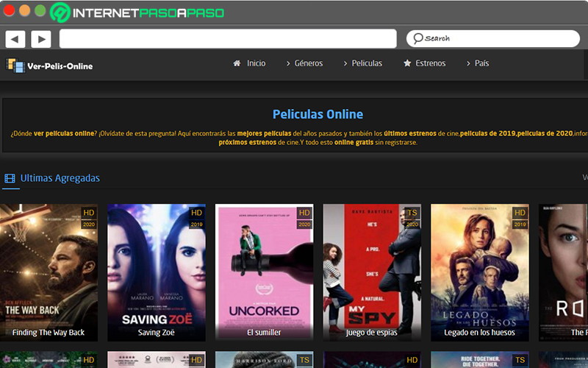
Task: Click the HD badge on Legado en los huesos
Action: coord(520,213)
